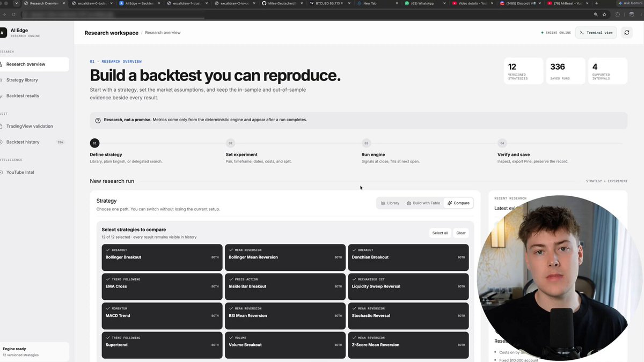Uncheck the Inside Bar Breakout strategy card
The image size is (644, 362).
[285, 287]
